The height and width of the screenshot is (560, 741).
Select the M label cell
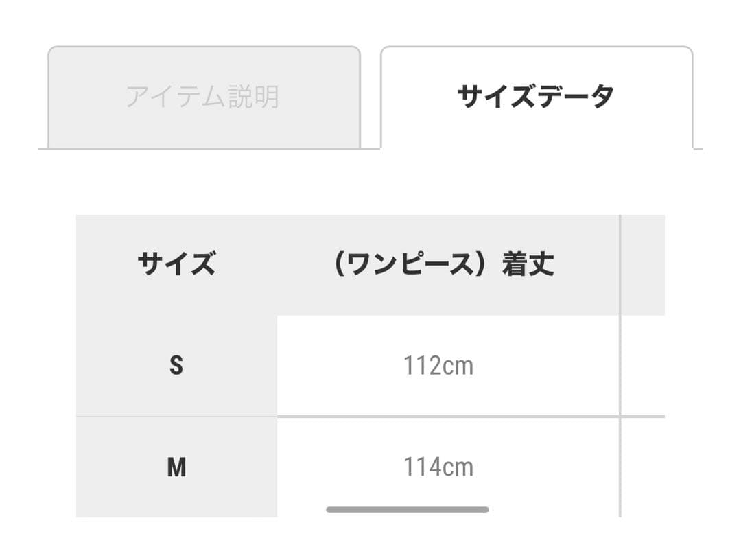(176, 467)
